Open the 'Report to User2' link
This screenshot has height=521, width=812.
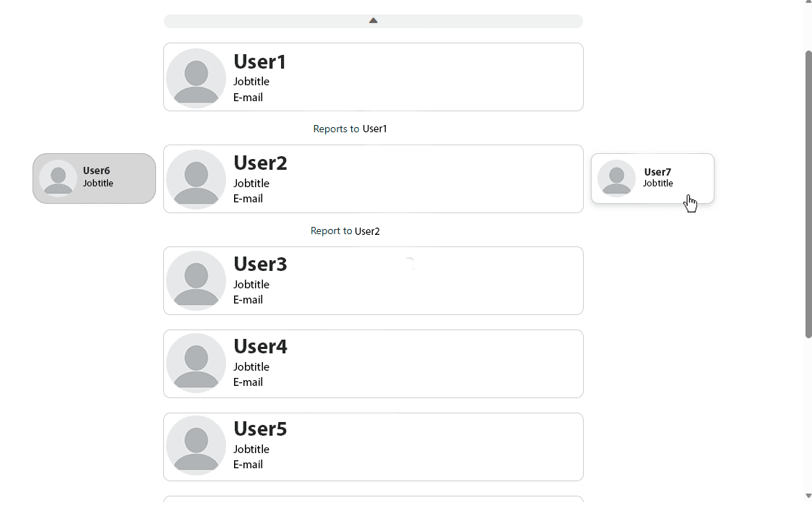click(345, 231)
